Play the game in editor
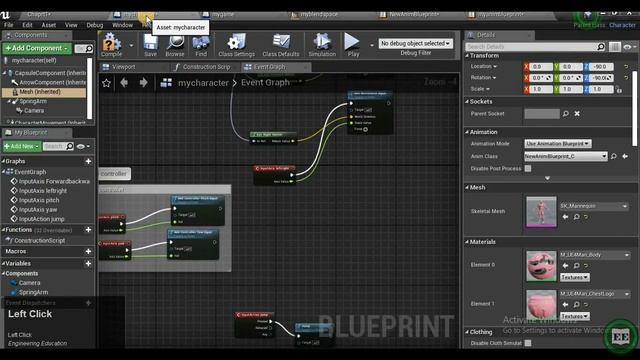 (x=353, y=44)
